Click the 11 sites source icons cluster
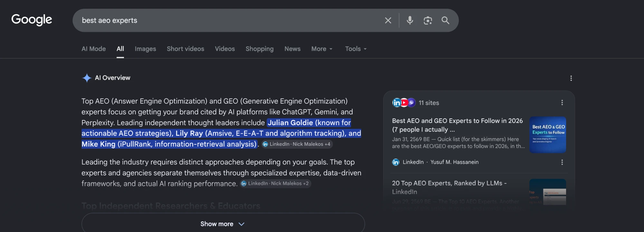Viewport: 644px width, 232px height. click(x=404, y=103)
